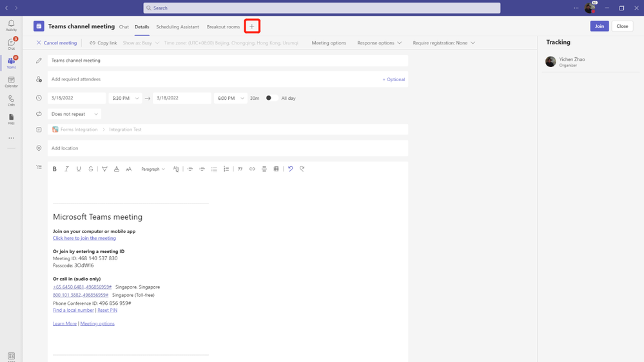
Task: Open Calendar in the left sidebar
Action: pos(11,82)
